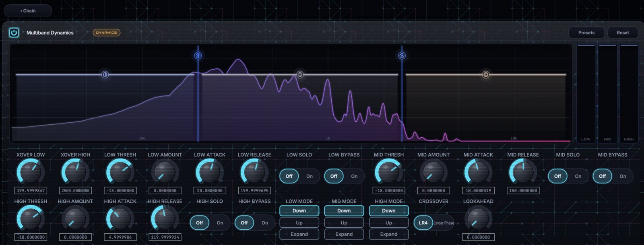Click the Low Thresh knob
Image resolution: width=644 pixels, height=245 pixels.
coord(120,172)
